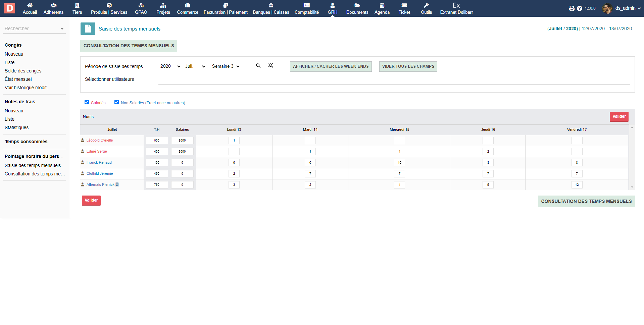Click the print icon in top bar

(x=572, y=8)
